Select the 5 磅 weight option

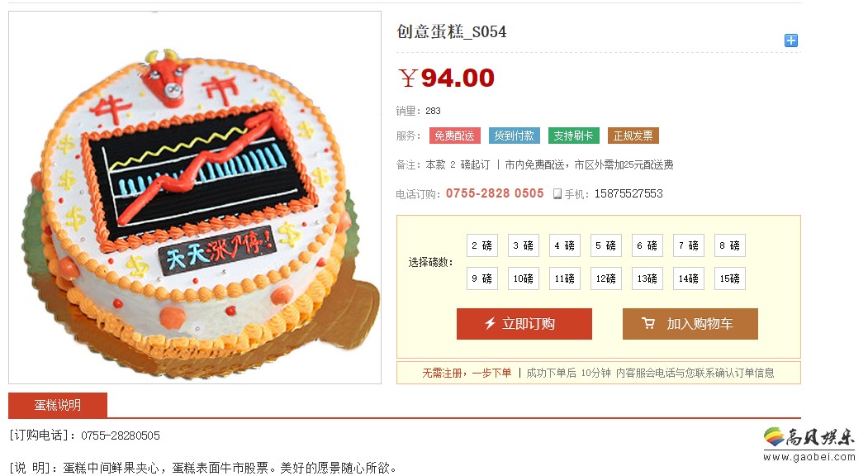(605, 245)
